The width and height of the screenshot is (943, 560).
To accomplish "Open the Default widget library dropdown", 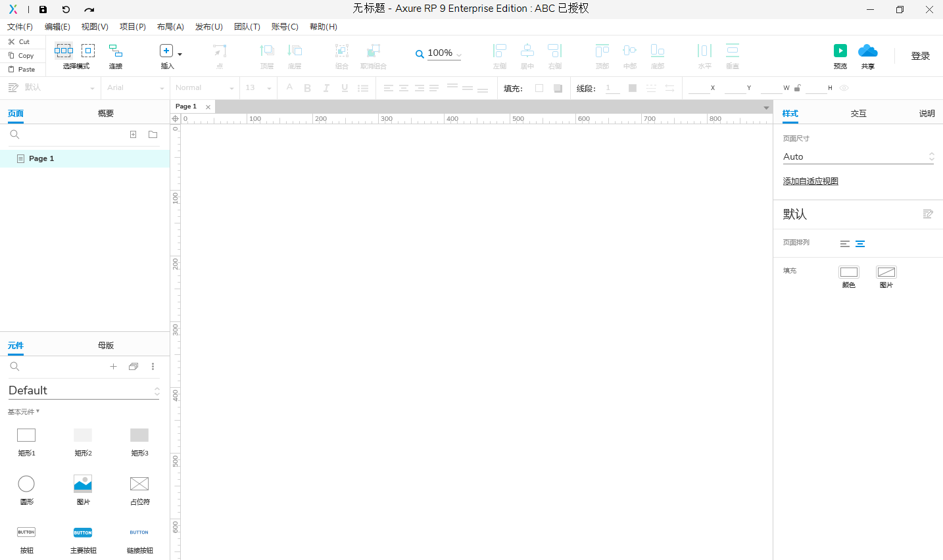I will click(84, 390).
